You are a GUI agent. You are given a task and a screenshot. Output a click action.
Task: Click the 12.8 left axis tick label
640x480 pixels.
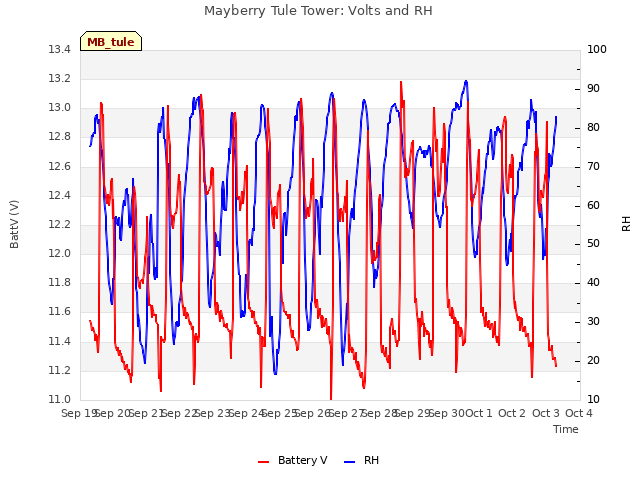60,137
